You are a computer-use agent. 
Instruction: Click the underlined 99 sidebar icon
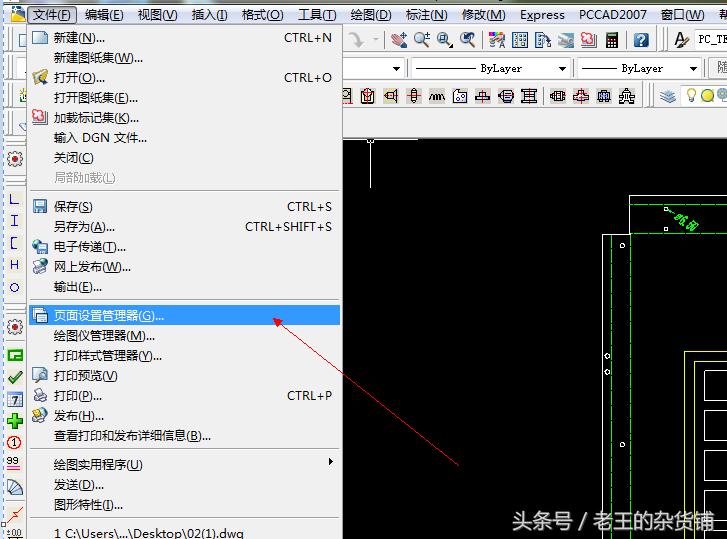tap(13, 463)
